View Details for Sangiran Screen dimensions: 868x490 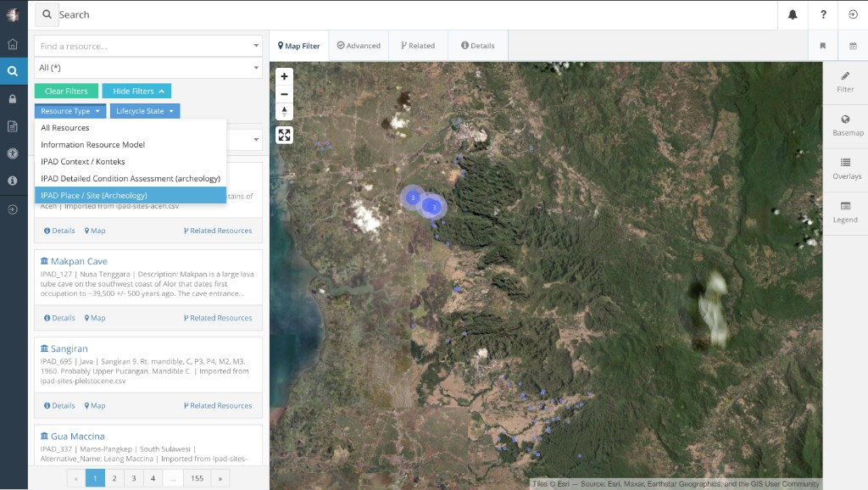[59, 405]
